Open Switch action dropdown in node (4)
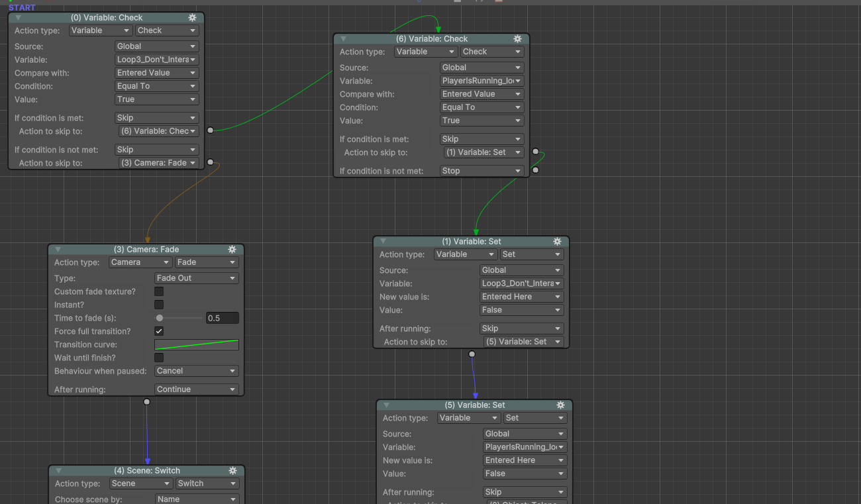This screenshot has width=861, height=504. coord(207,483)
